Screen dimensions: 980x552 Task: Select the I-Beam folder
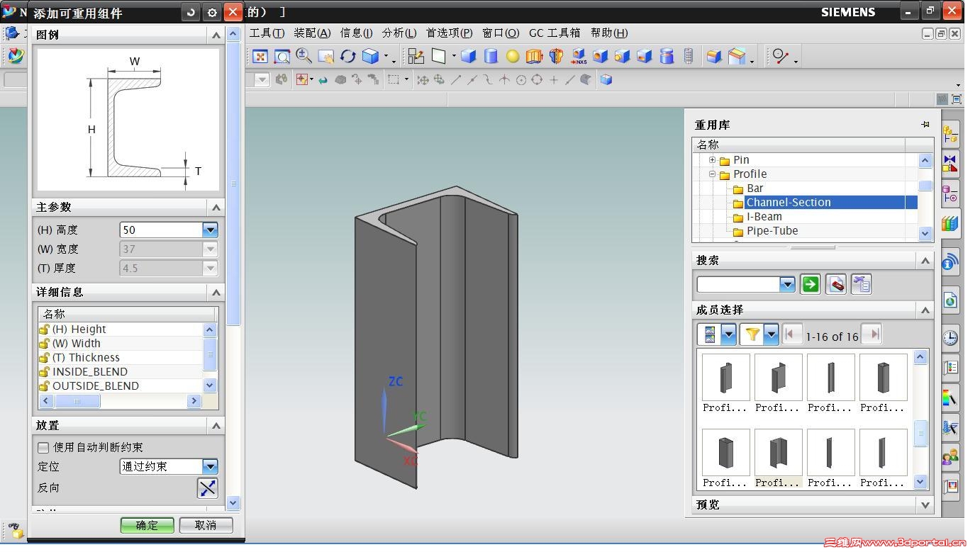764,217
